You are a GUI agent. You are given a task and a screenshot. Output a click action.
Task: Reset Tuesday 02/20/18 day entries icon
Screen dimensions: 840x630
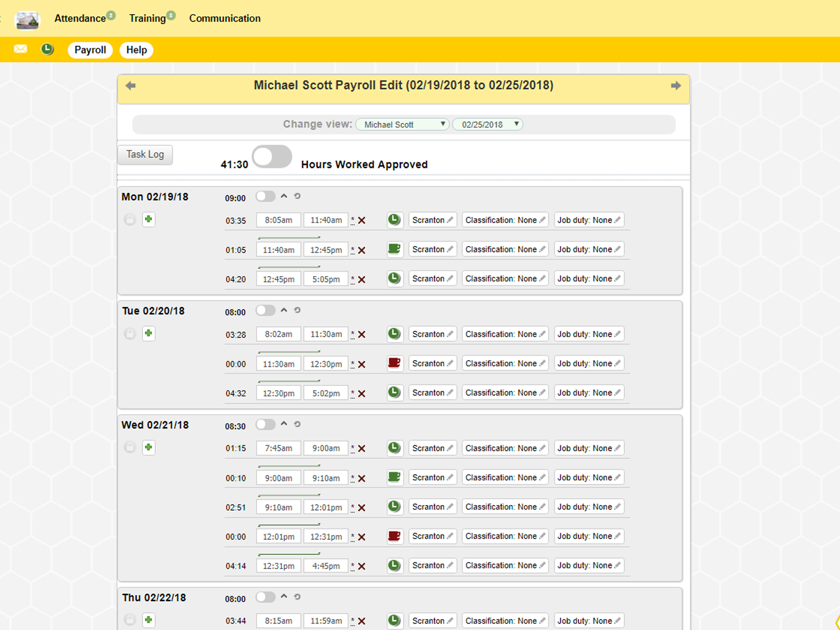297,310
